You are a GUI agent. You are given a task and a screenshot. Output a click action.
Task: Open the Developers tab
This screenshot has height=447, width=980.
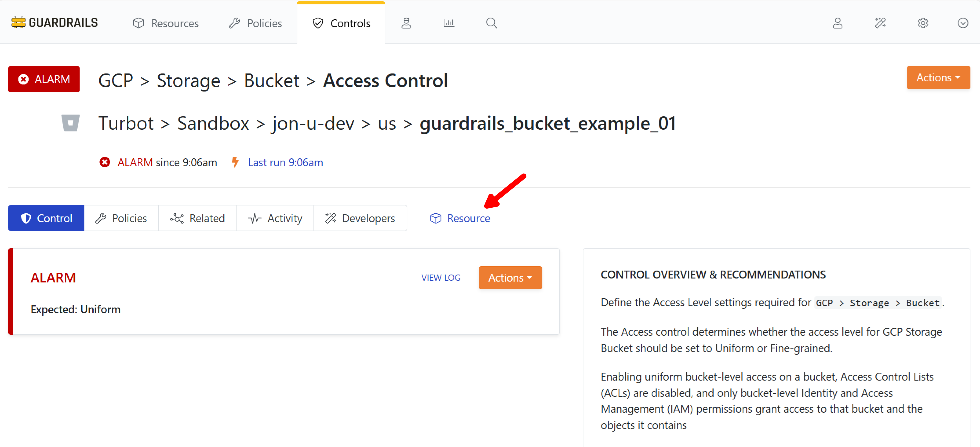[x=360, y=218]
